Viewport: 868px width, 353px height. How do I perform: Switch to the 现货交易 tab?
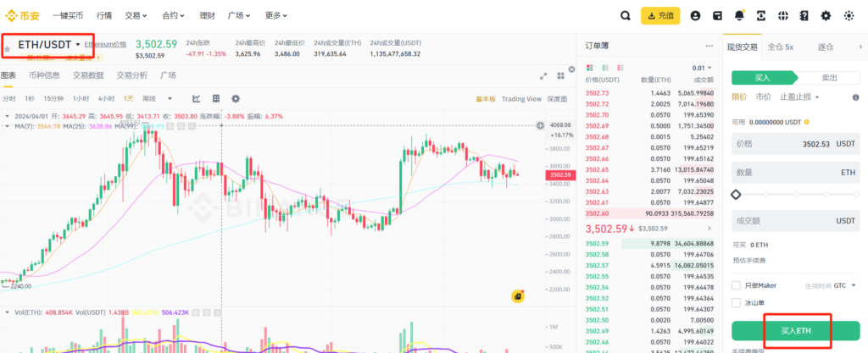pos(742,47)
